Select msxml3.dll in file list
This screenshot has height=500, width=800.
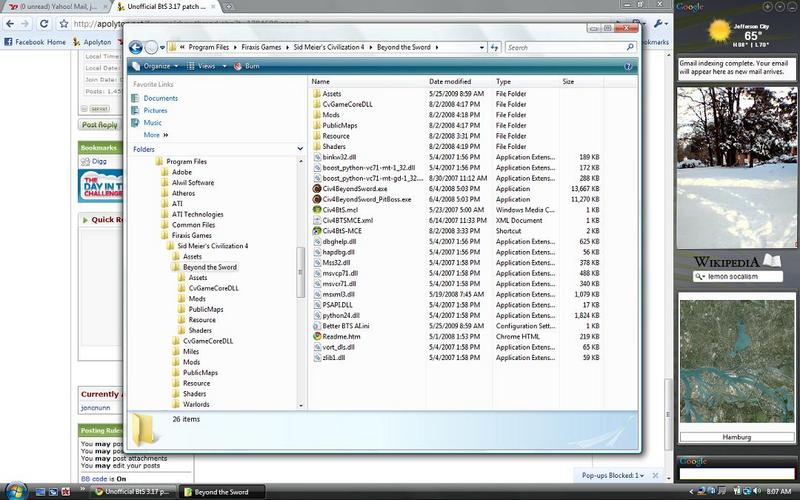(x=338, y=294)
